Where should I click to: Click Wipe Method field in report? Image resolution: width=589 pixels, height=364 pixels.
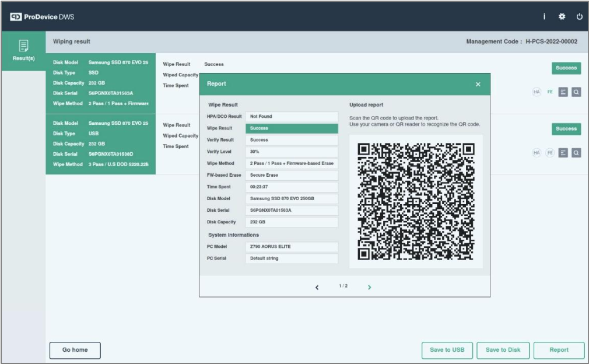coord(292,163)
